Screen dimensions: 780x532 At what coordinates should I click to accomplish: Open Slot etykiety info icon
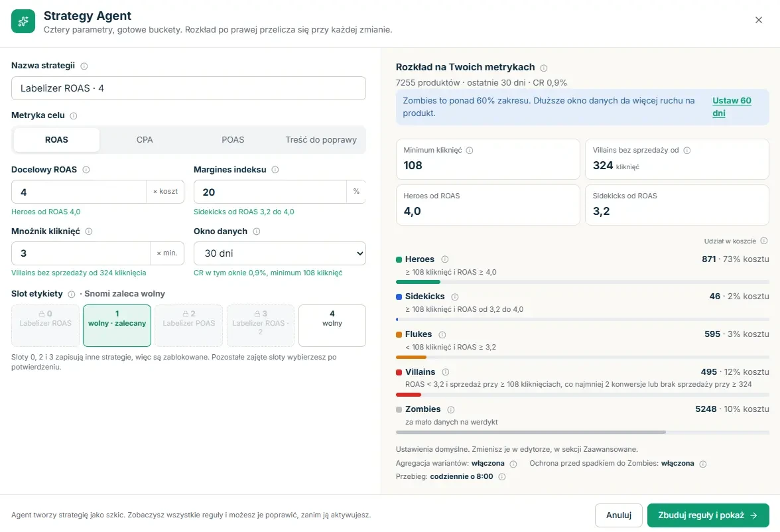72,294
